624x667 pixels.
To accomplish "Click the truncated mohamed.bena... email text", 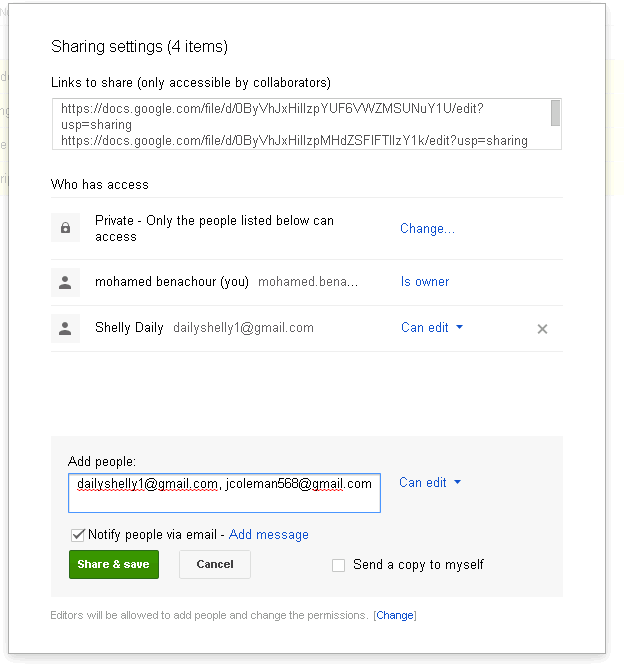I will [x=308, y=282].
